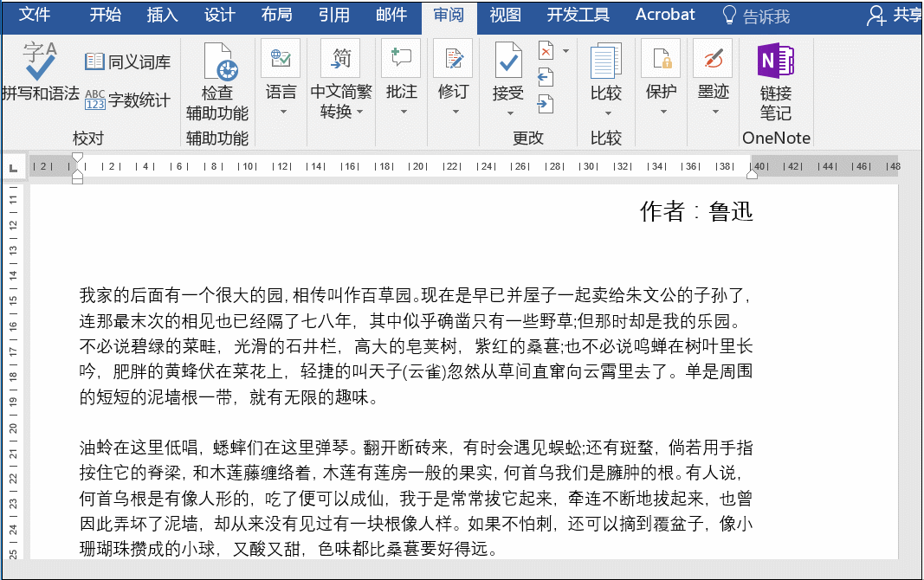Click the 批注 comment icon
Viewport: 924px width, 580px height.
[401, 58]
